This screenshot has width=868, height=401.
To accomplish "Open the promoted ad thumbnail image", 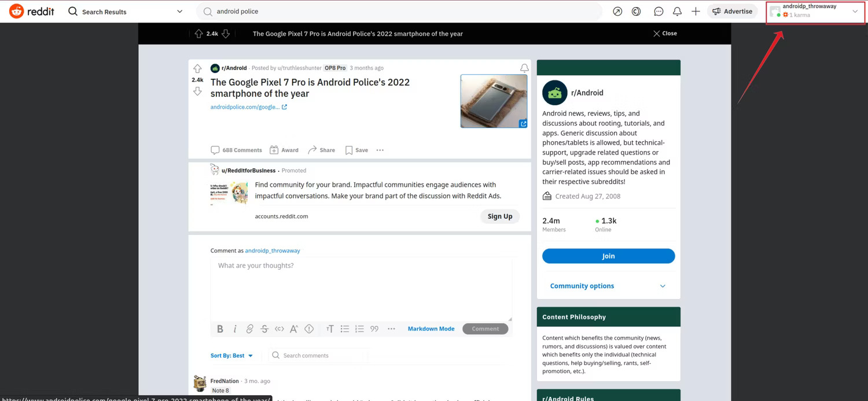I will [x=229, y=193].
